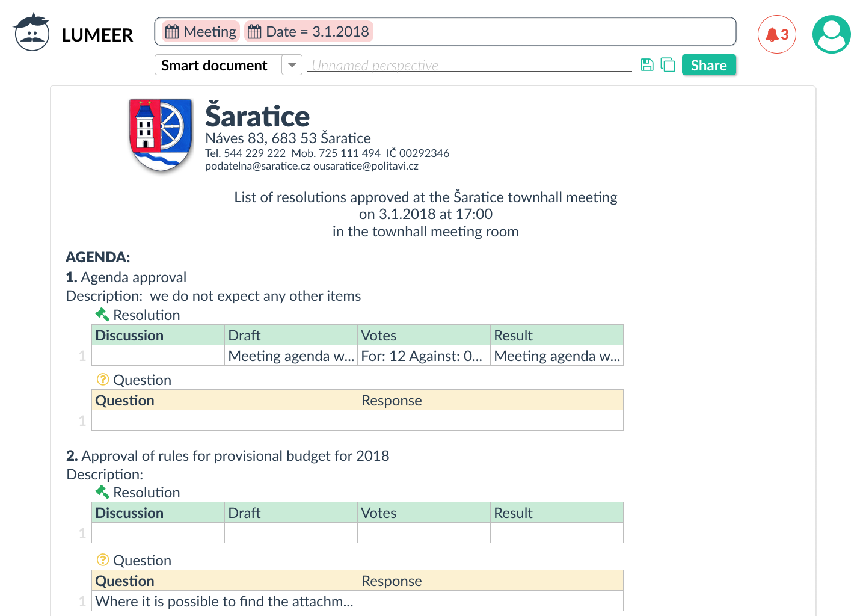The height and width of the screenshot is (616, 866).
Task: Click the Result cell 'Meeting agenda w...'
Action: point(557,356)
